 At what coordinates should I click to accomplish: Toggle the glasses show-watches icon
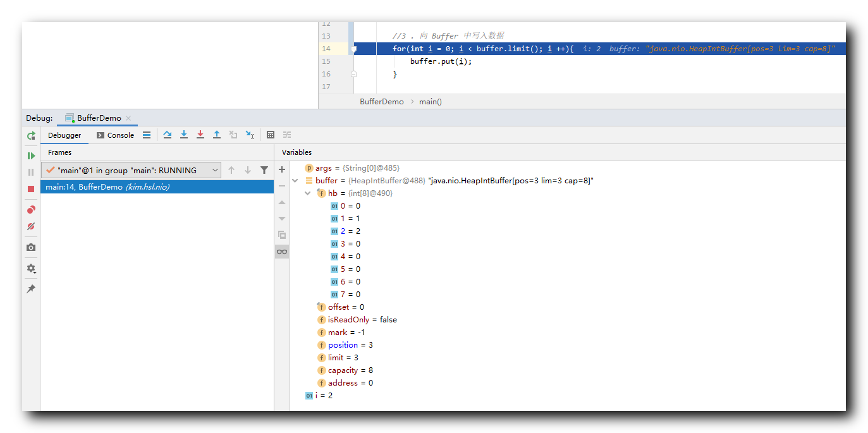[x=282, y=252]
